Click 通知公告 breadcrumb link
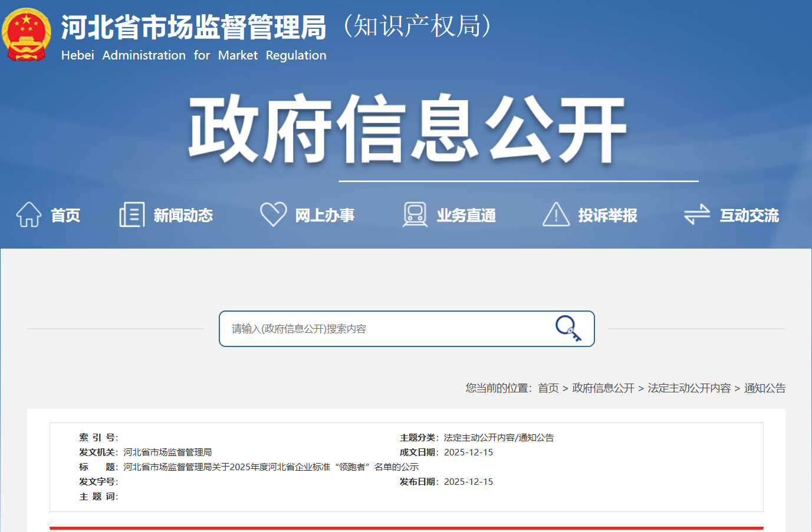Viewport: 812px width, 532px height. (x=765, y=388)
